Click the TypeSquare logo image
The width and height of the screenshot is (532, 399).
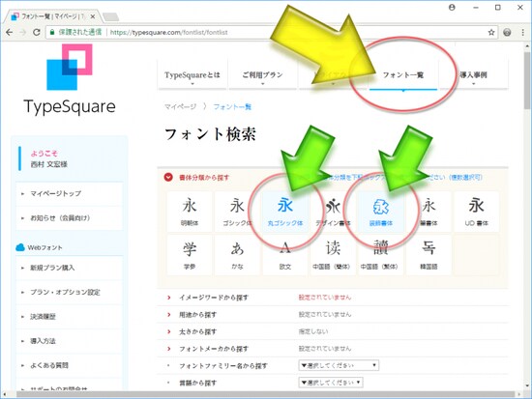coord(70,79)
